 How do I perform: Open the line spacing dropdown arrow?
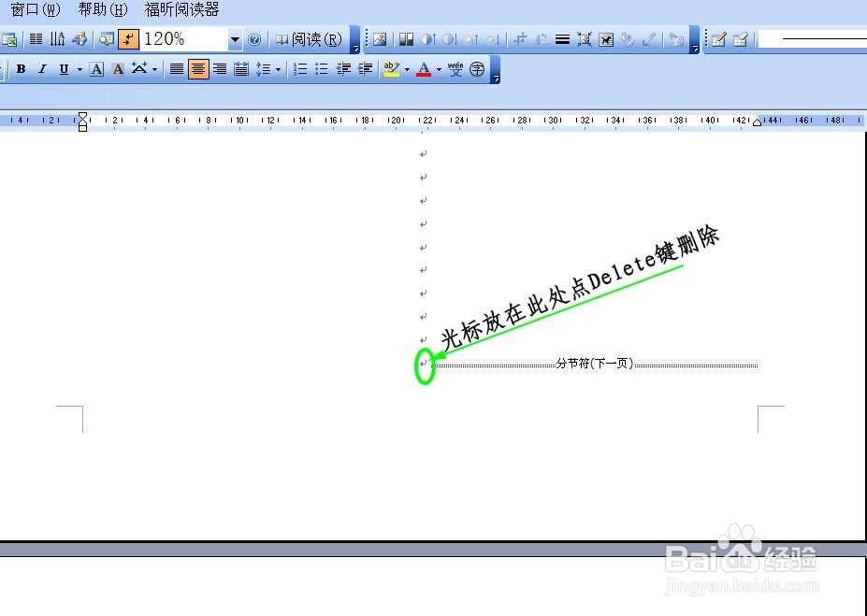tap(278, 69)
